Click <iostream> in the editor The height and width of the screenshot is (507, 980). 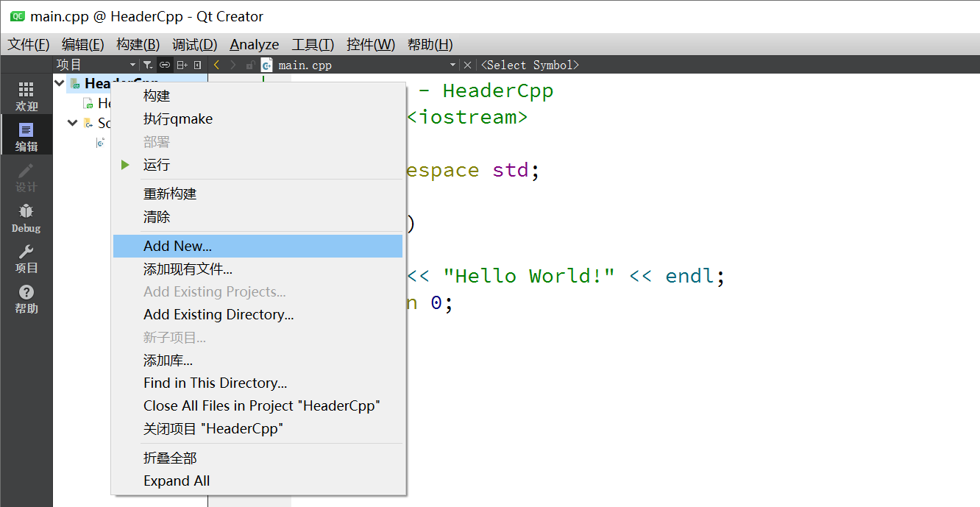click(466, 117)
